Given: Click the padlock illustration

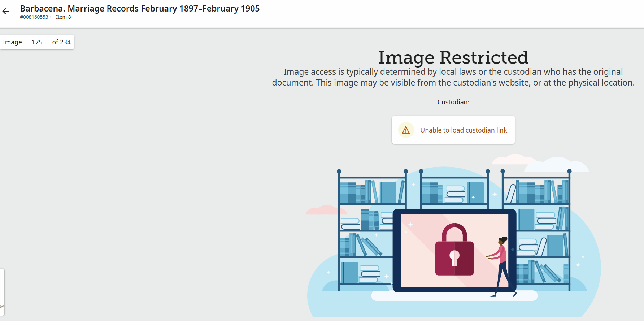Looking at the screenshot, I should tap(454, 249).
